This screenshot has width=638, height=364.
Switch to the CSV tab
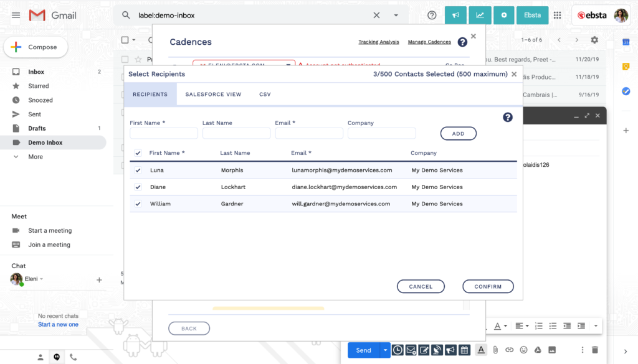pos(265,95)
